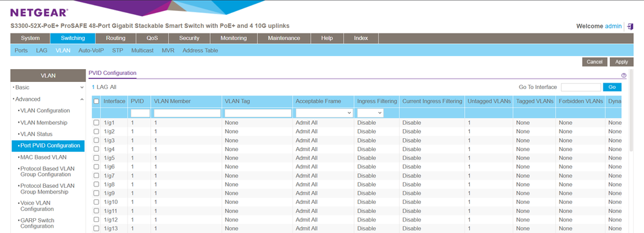Check the box for interface 1/g3
Screen dimensions: 644x233
coord(96,140)
